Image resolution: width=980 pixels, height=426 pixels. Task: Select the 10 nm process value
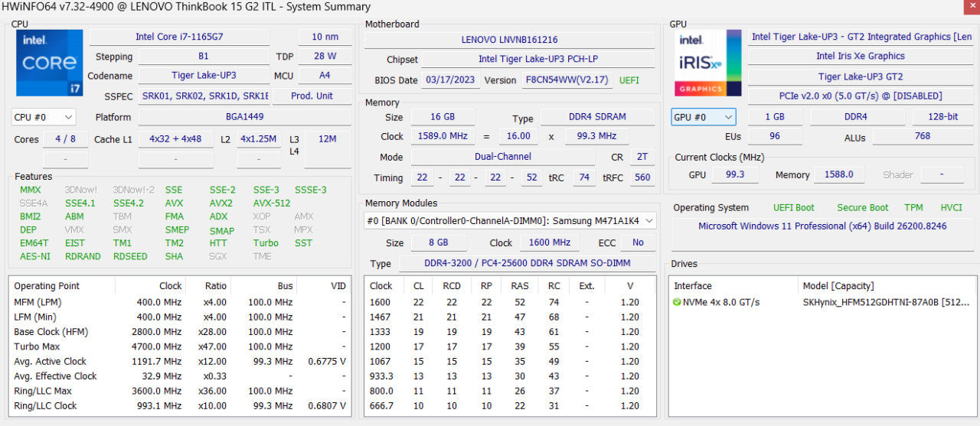click(x=325, y=37)
